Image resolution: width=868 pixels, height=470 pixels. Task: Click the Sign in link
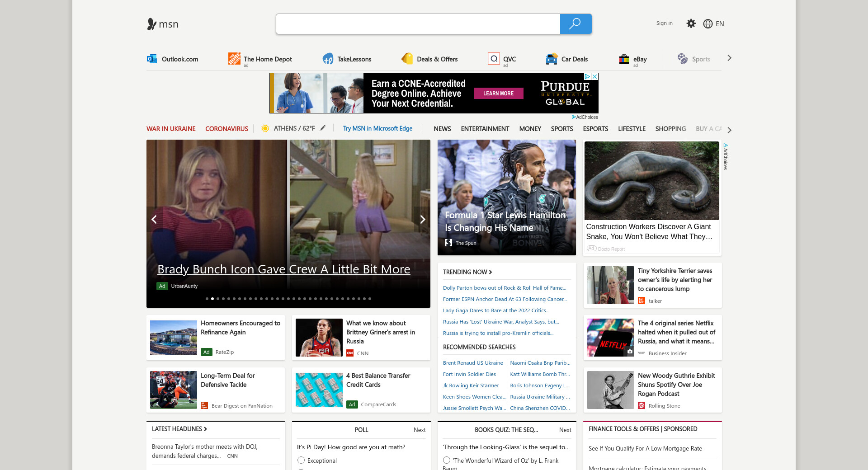[x=664, y=23]
